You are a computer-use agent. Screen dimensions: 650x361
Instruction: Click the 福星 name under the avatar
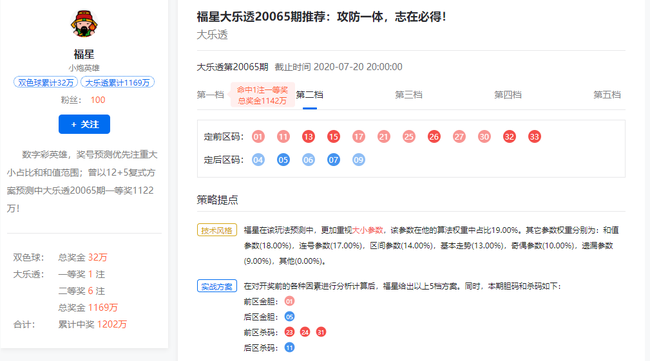coord(84,54)
